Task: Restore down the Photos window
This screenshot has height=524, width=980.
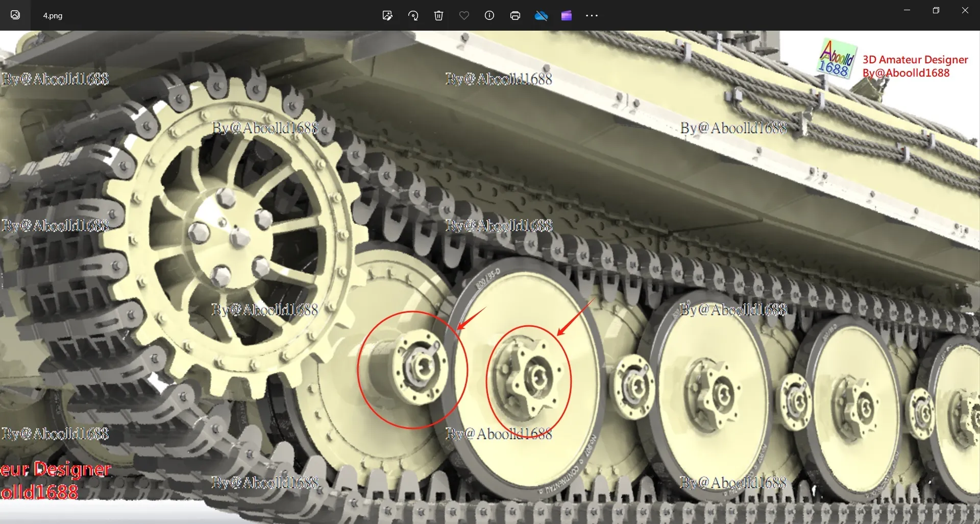Action: (x=936, y=10)
